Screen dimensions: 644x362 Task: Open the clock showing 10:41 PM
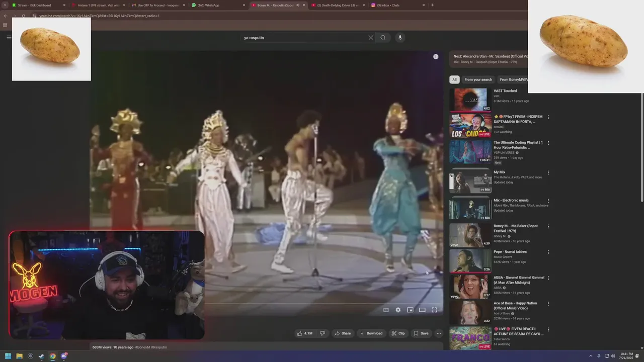(626, 356)
